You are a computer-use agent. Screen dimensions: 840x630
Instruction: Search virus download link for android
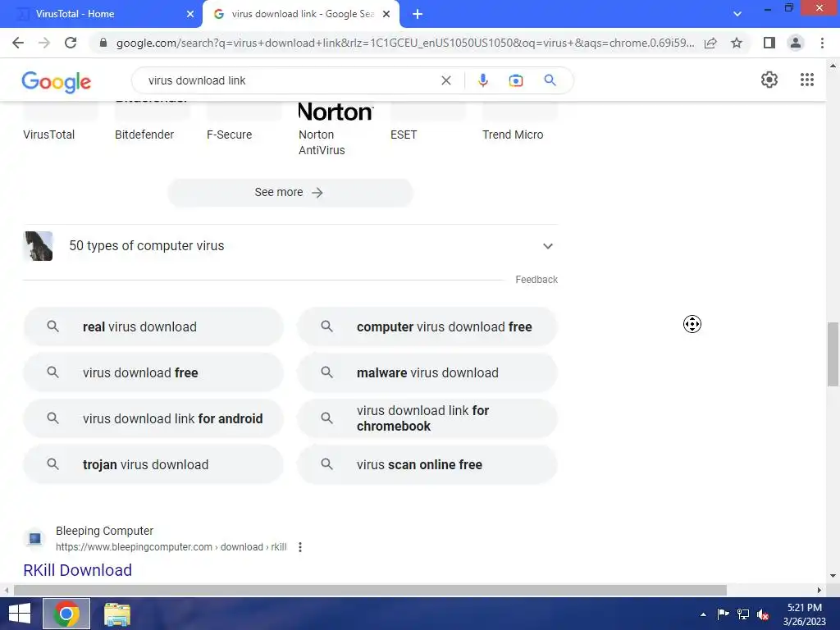[153, 418]
